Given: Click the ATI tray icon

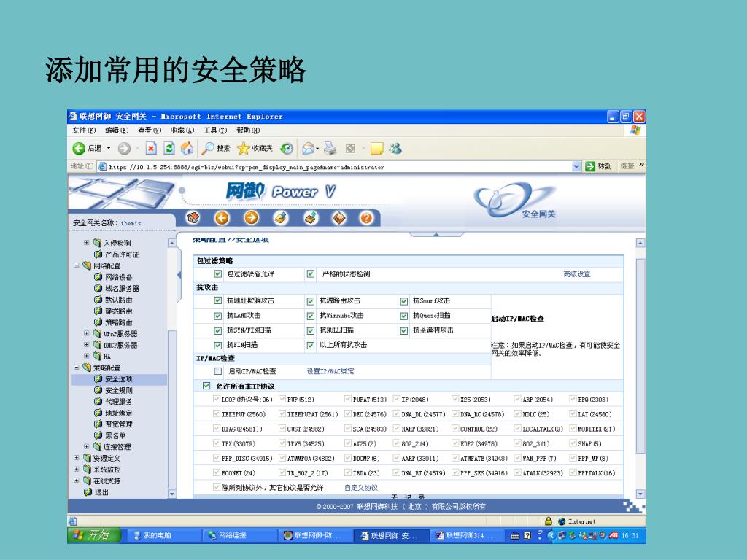Looking at the screenshot, I should [614, 535].
